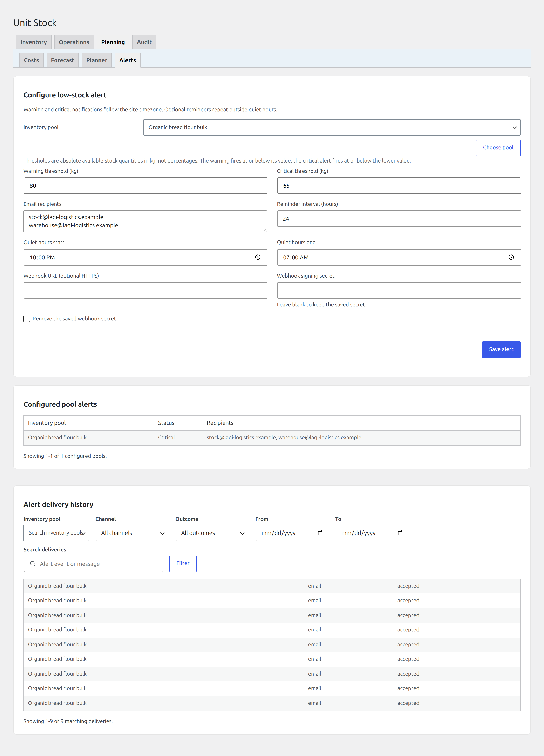
Task: Apply the delivery history Filter button
Action: pos(183,563)
